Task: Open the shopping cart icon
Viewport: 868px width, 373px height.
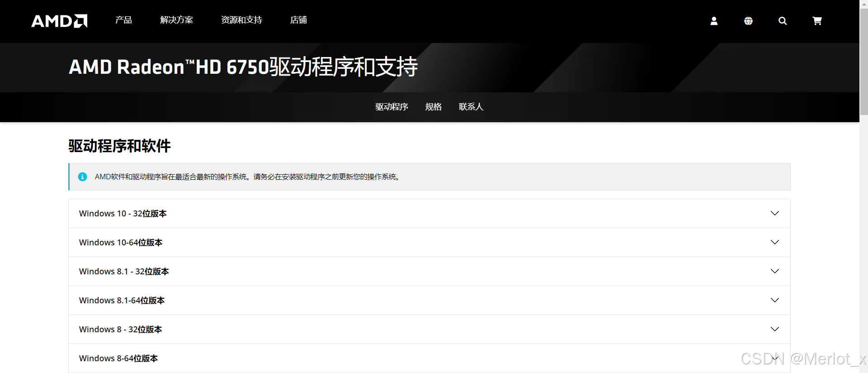Action: click(817, 21)
